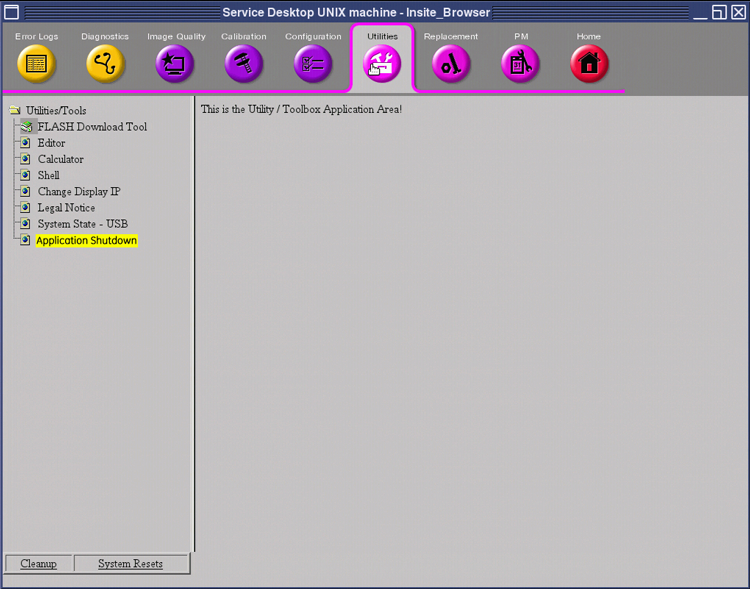Select Change Display IP

pyautogui.click(x=78, y=191)
